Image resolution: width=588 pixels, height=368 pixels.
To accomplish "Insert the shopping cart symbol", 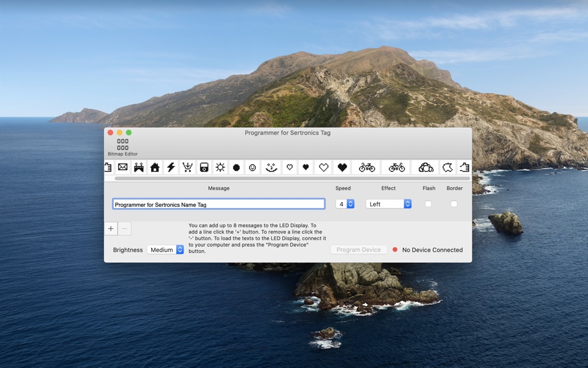I will (188, 167).
